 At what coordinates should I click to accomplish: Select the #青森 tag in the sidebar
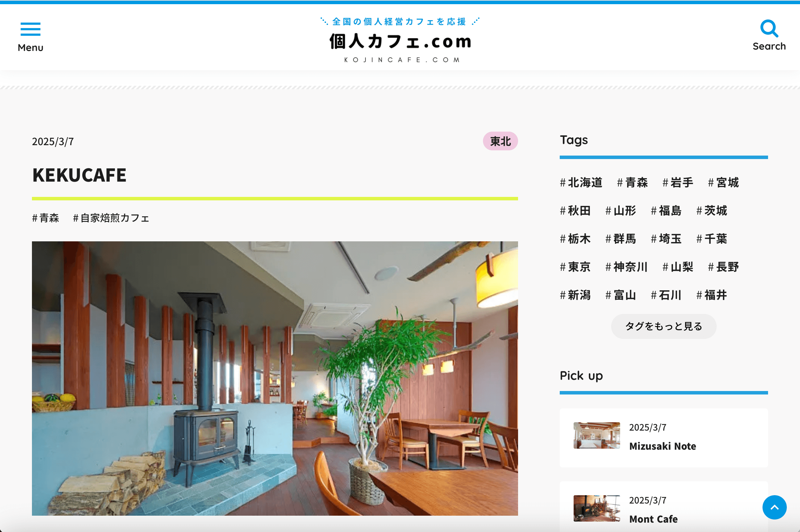(x=632, y=182)
